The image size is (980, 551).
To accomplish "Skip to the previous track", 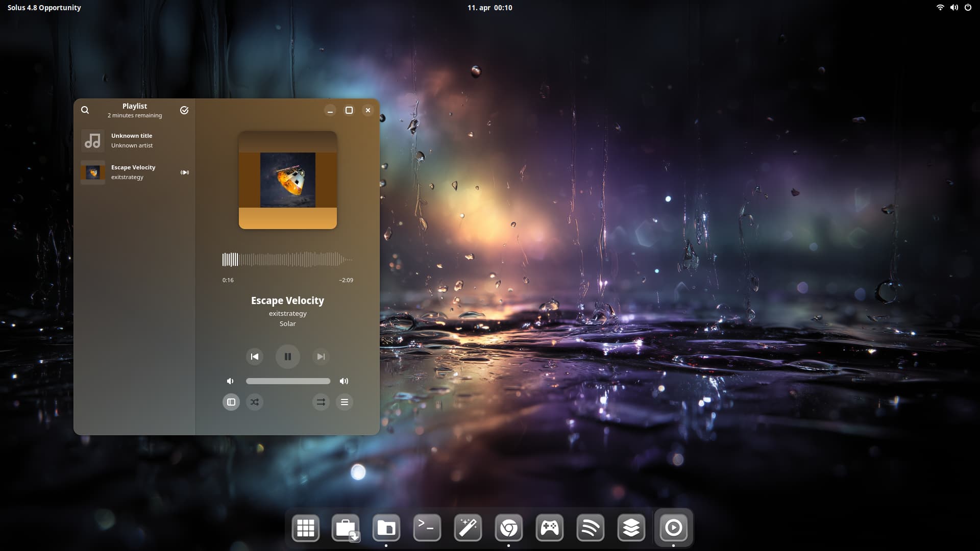I will click(x=255, y=357).
